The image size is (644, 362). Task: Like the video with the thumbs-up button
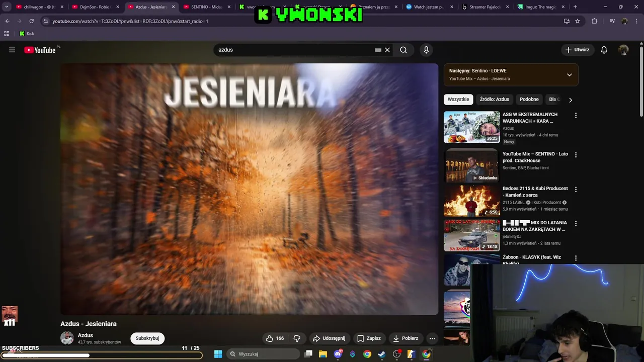(275, 338)
